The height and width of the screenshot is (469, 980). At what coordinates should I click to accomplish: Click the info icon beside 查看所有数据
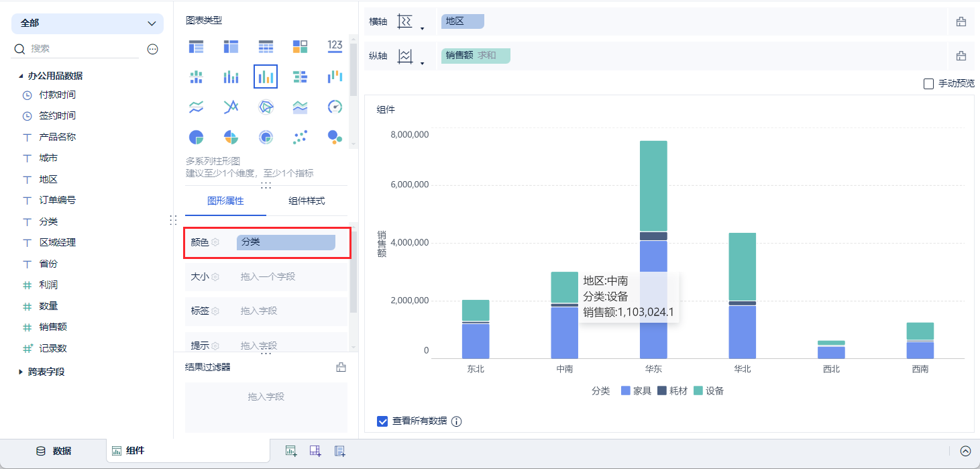pos(457,421)
